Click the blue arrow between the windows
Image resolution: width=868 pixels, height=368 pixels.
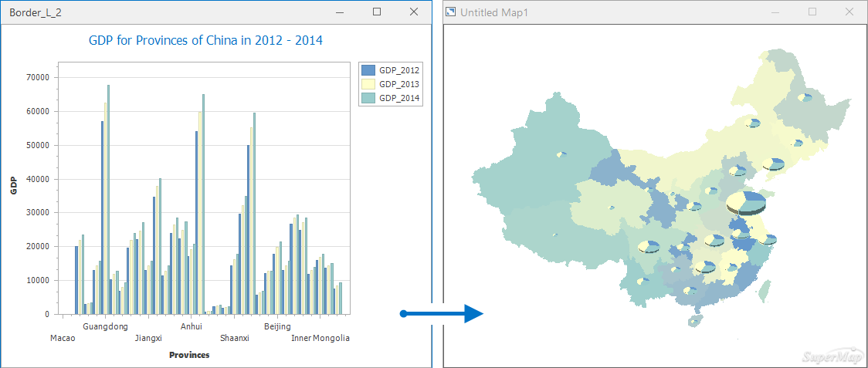442,313
